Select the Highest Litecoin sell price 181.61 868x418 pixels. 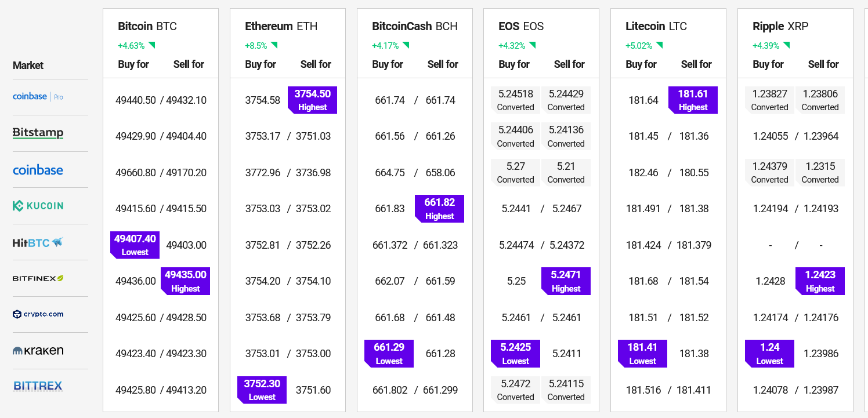click(x=693, y=100)
